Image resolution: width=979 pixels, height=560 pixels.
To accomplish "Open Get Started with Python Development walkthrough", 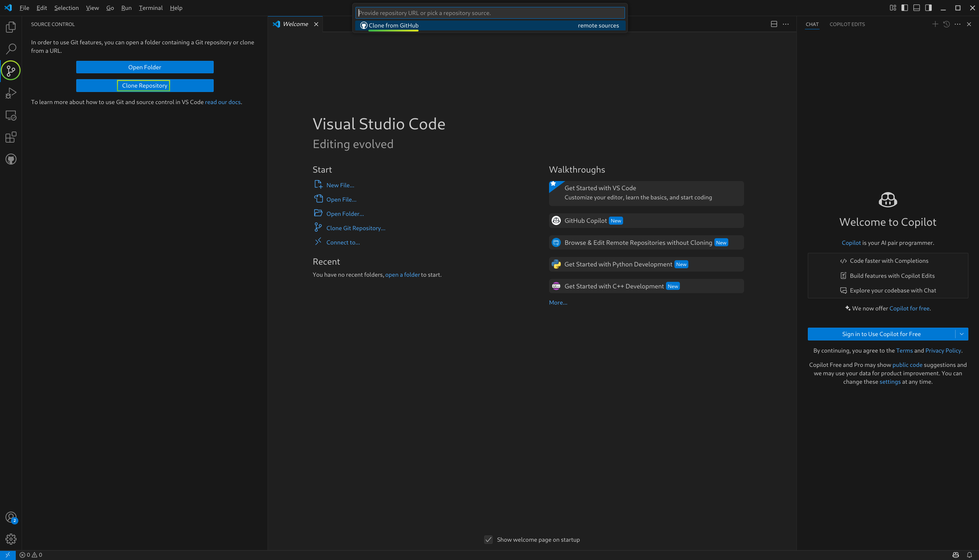I will tap(647, 264).
